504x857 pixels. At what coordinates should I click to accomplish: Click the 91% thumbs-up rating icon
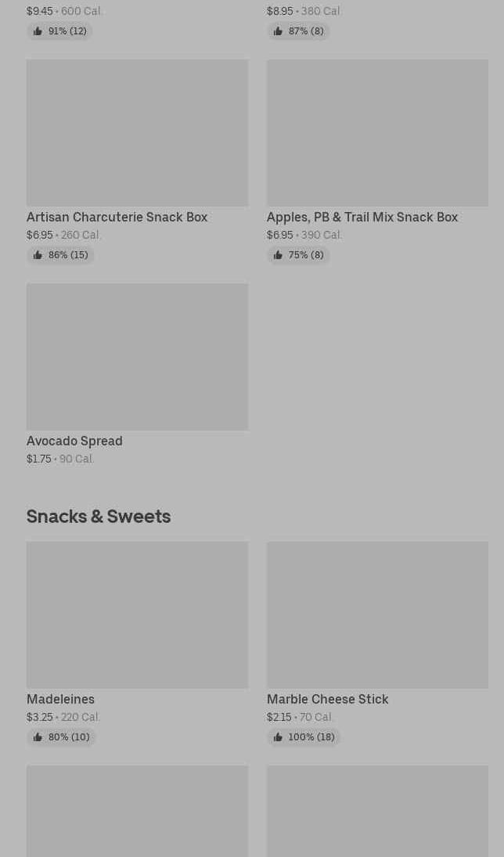pyautogui.click(x=38, y=31)
